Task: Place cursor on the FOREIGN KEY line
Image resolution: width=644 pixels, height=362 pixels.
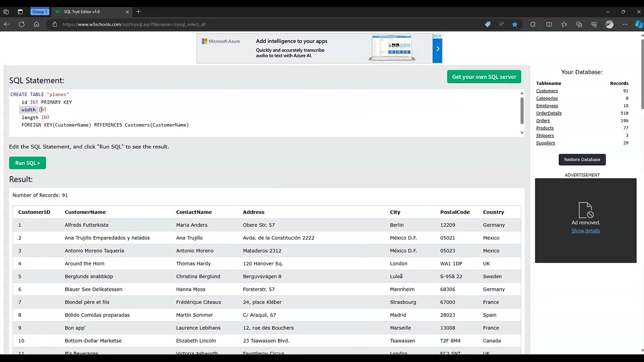Action: [105, 125]
